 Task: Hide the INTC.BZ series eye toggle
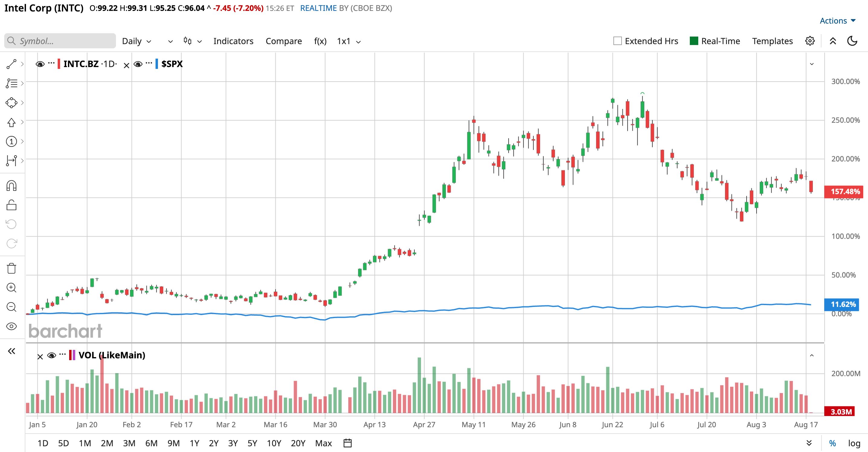[40, 64]
